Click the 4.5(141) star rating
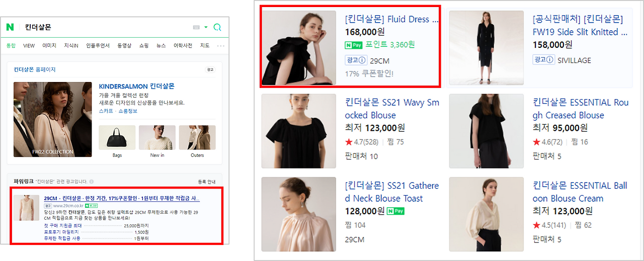This screenshot has height=261, width=644. click(549, 225)
